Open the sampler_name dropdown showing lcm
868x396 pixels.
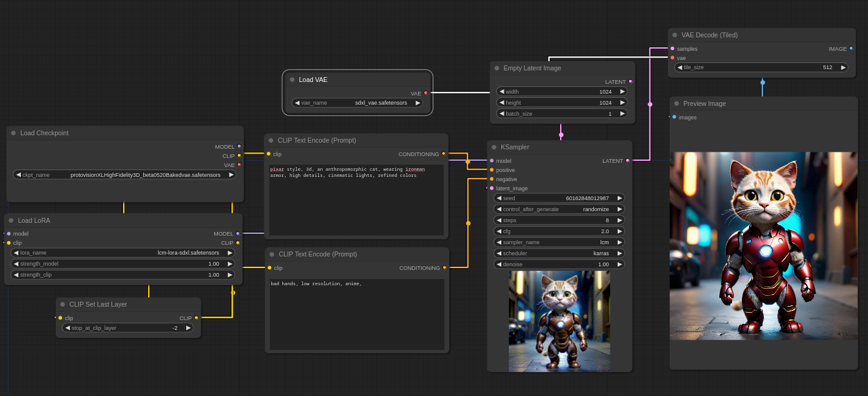pos(559,242)
